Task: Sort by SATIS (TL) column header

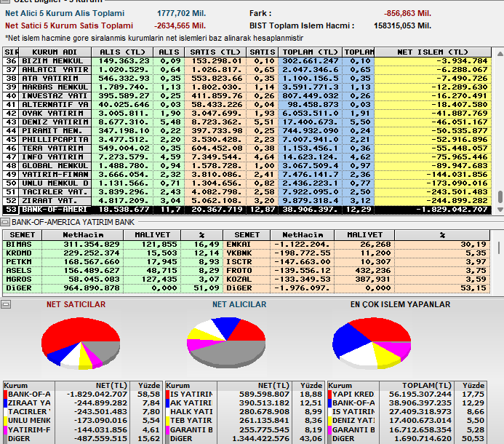Action: [215, 52]
